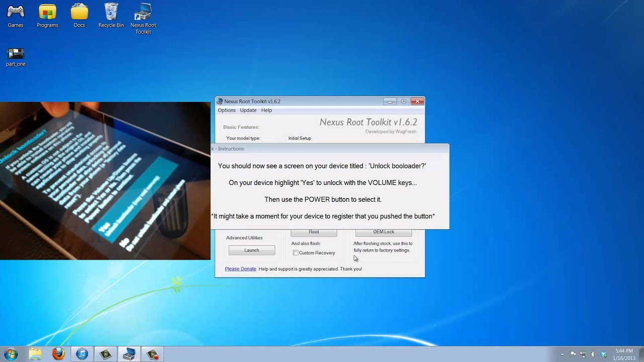Switch to iTunes in the taskbar
The image size is (644, 362).
[82, 354]
